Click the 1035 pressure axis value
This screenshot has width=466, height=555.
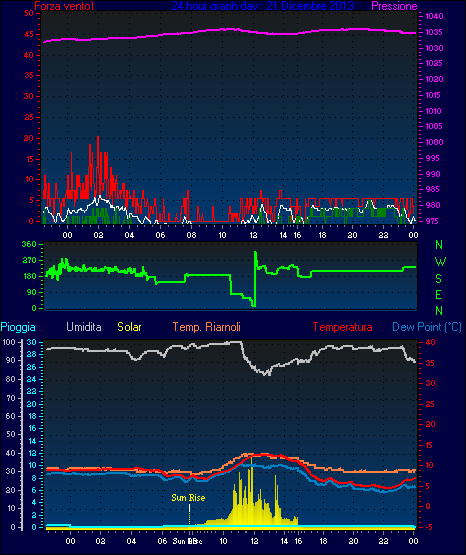point(434,32)
